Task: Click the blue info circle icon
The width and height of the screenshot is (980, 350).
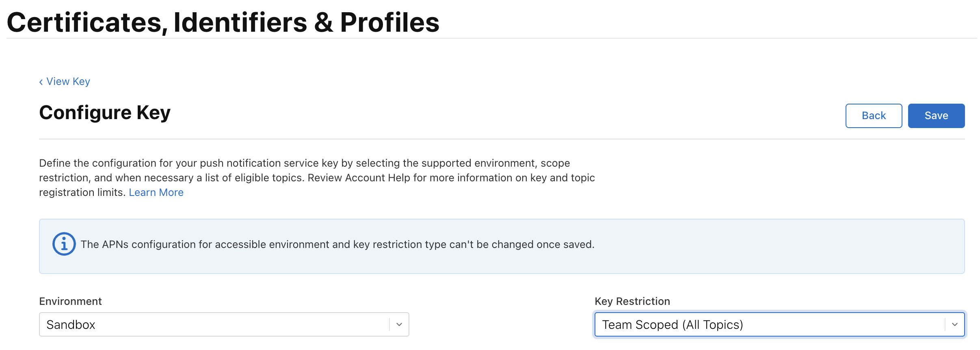Action: click(x=64, y=244)
